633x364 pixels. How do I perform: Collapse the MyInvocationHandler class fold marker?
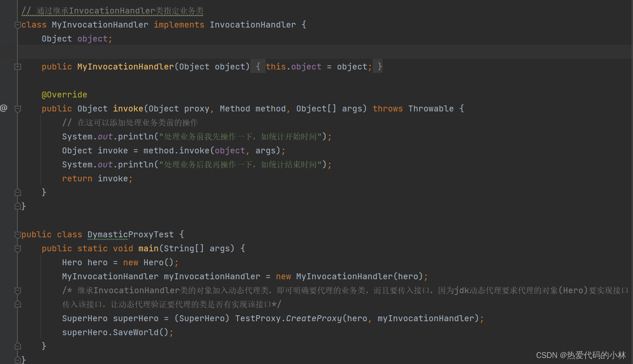(x=18, y=25)
